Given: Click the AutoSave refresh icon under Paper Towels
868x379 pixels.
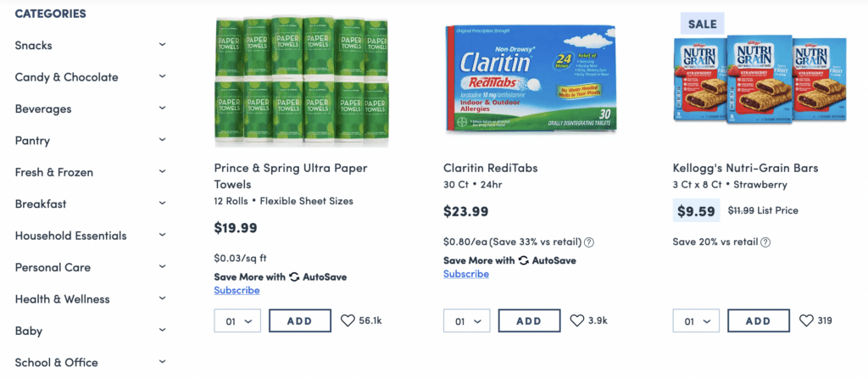Looking at the screenshot, I should [x=294, y=276].
